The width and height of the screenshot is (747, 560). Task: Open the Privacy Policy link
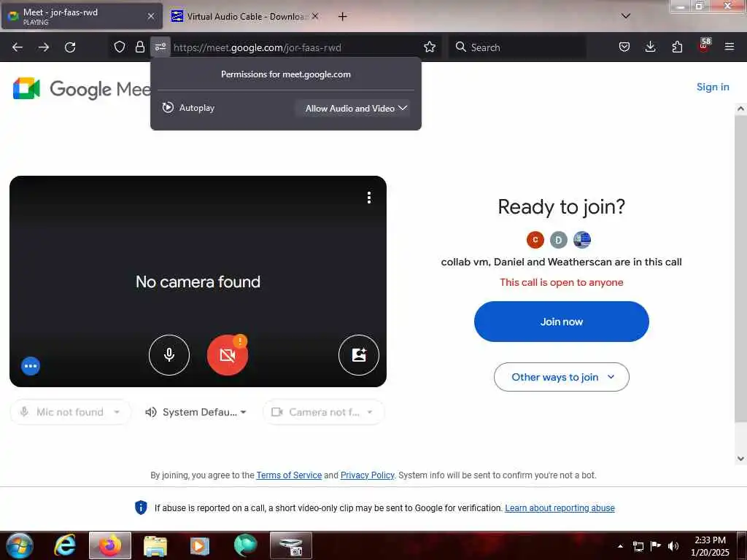click(368, 475)
